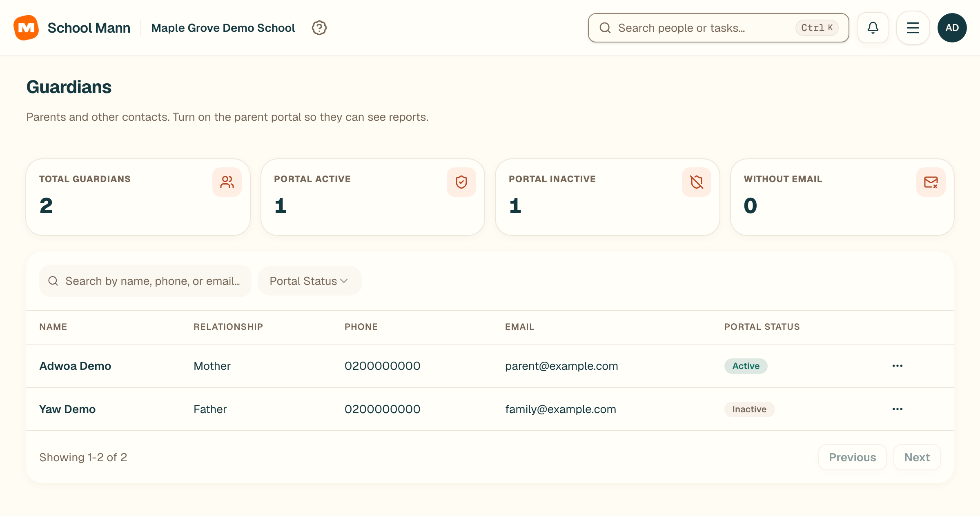Click Yaw Demo's phone number
The image size is (980, 516).
click(x=383, y=409)
